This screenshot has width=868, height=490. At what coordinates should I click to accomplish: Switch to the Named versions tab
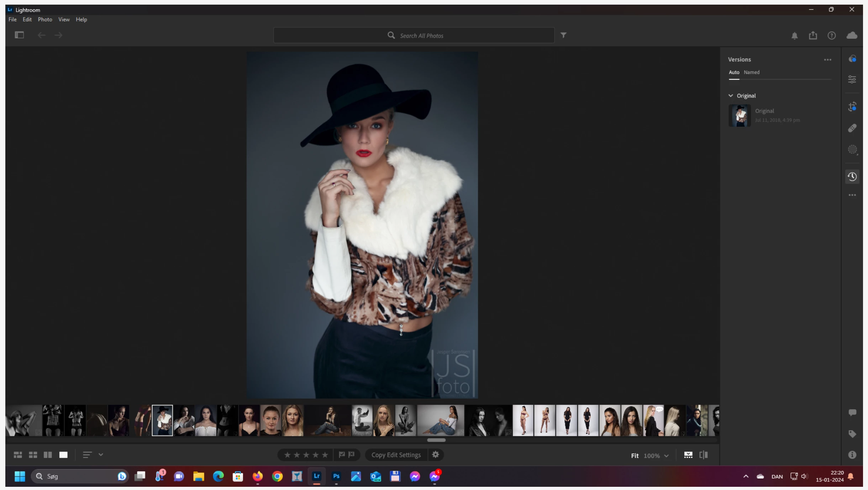point(751,72)
